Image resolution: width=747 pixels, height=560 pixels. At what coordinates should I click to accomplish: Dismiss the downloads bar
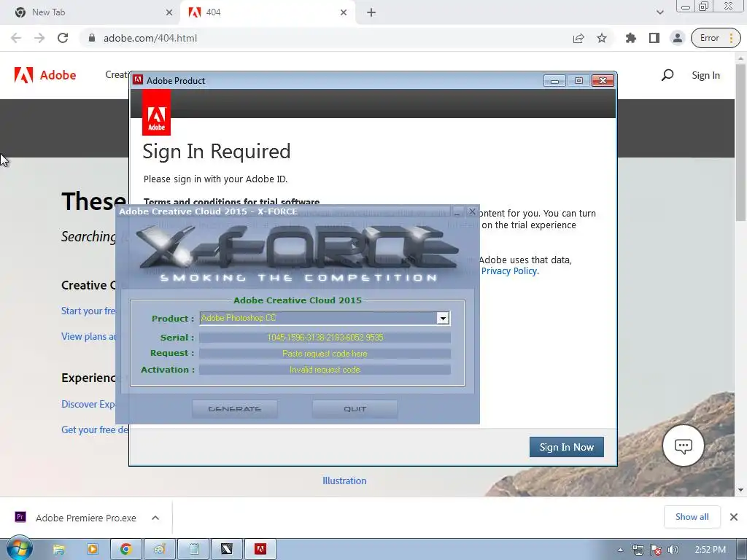tap(734, 517)
